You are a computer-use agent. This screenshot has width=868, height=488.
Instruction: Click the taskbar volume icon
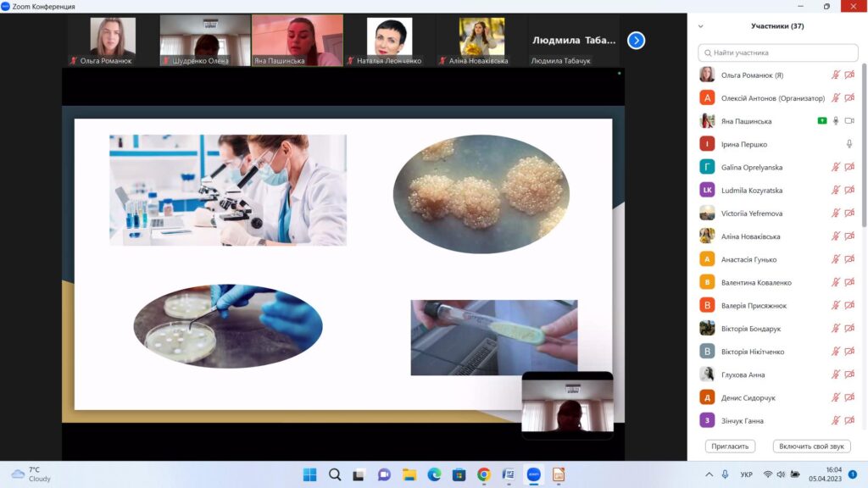pos(781,474)
